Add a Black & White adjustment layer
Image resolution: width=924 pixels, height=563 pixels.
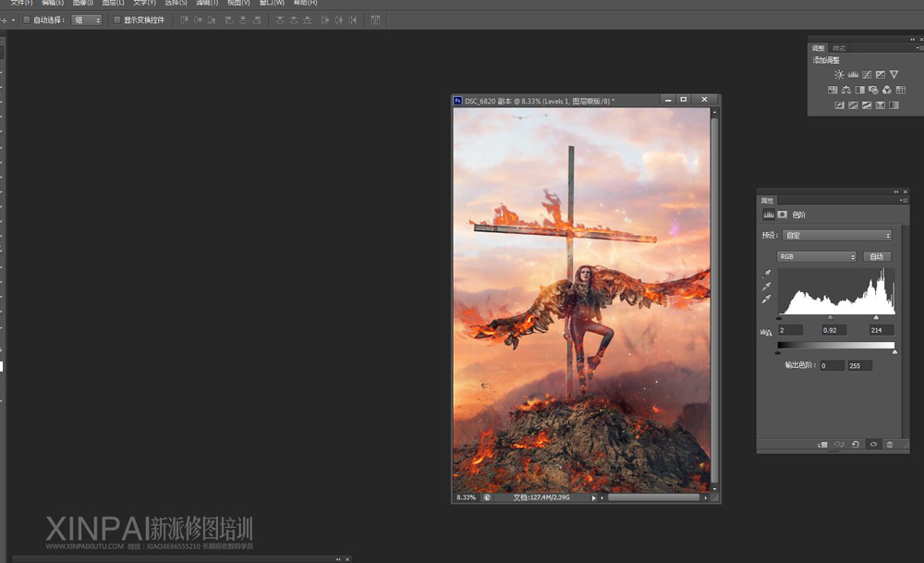[859, 90]
